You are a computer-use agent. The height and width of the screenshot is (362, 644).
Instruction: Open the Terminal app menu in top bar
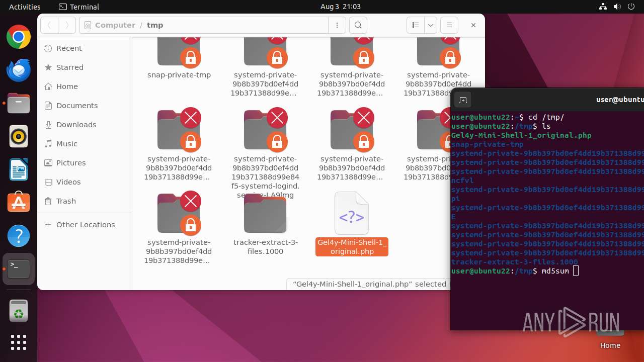tap(79, 7)
